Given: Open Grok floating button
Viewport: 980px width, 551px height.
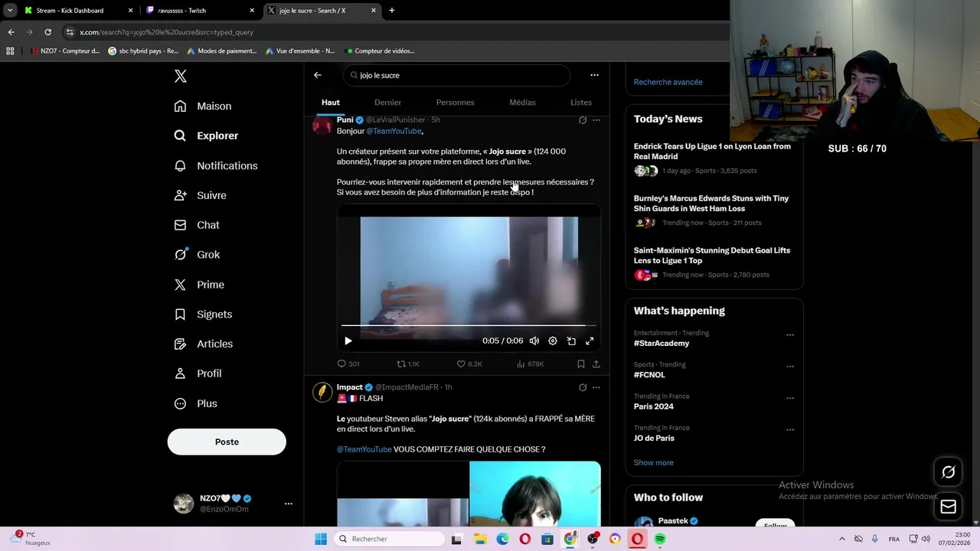Looking at the screenshot, I should point(949,472).
